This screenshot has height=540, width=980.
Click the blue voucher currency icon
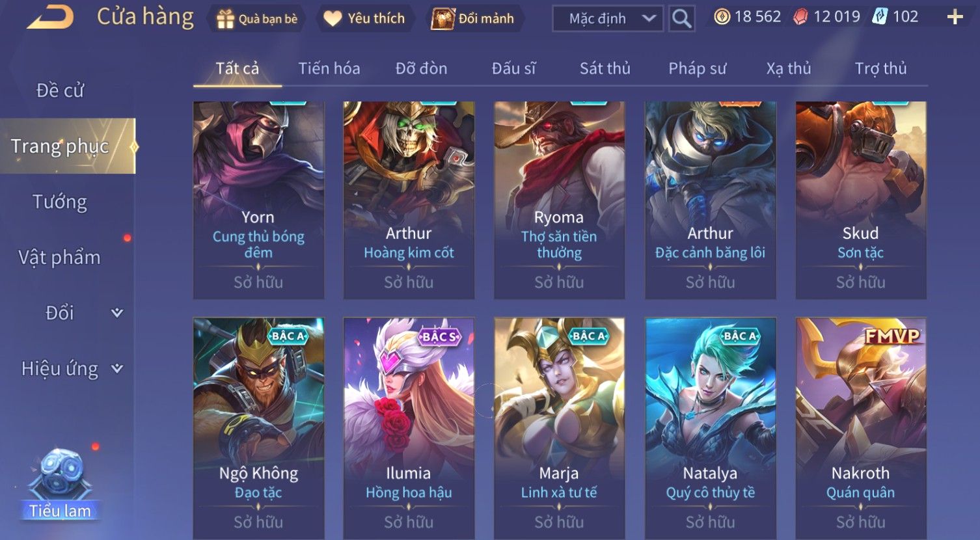pyautogui.click(x=880, y=17)
